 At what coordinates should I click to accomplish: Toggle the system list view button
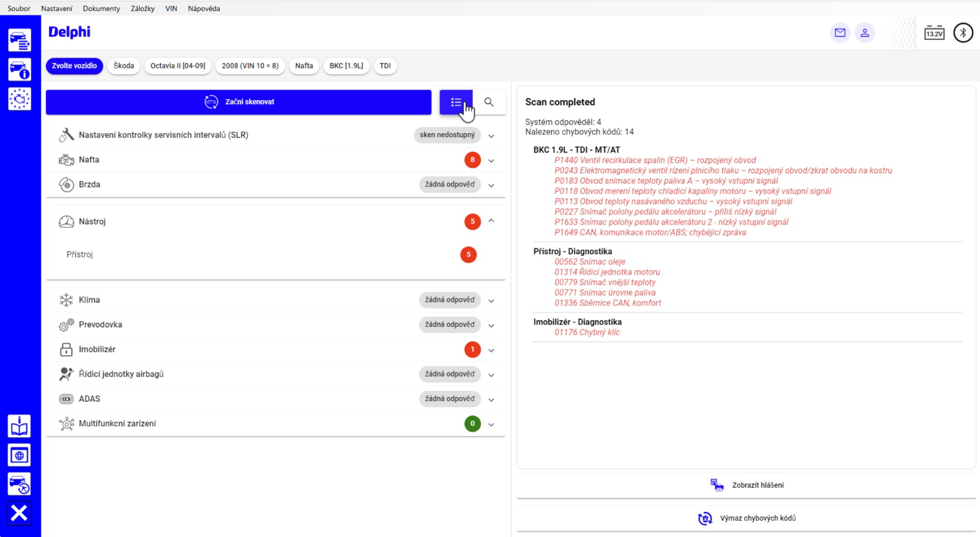(456, 102)
